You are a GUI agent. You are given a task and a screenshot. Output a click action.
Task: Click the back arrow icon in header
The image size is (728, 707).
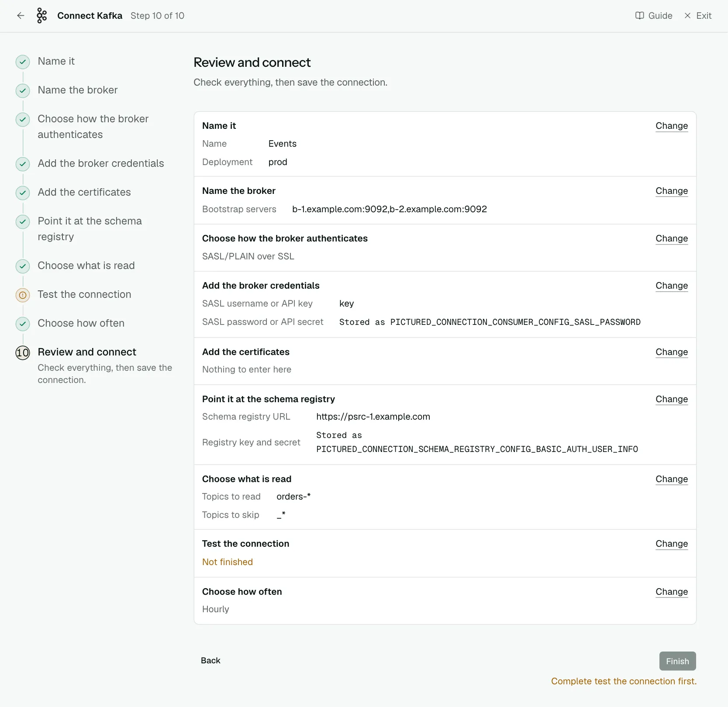[21, 16]
